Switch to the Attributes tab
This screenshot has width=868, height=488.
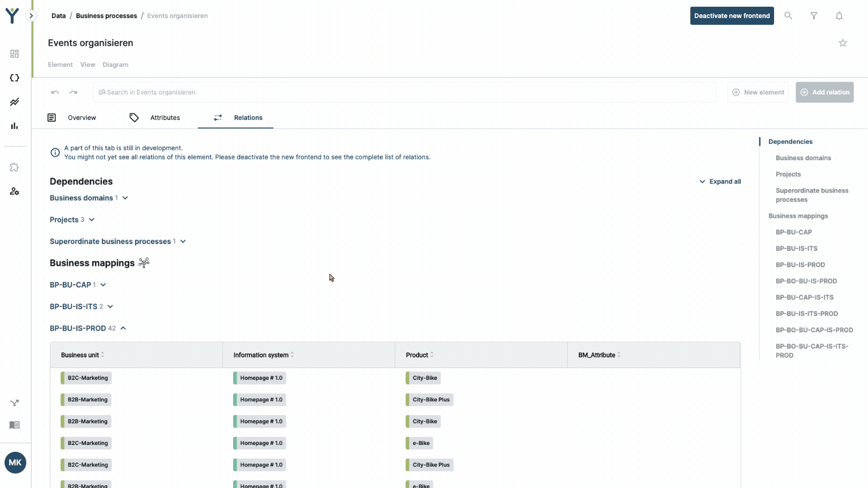[165, 118]
